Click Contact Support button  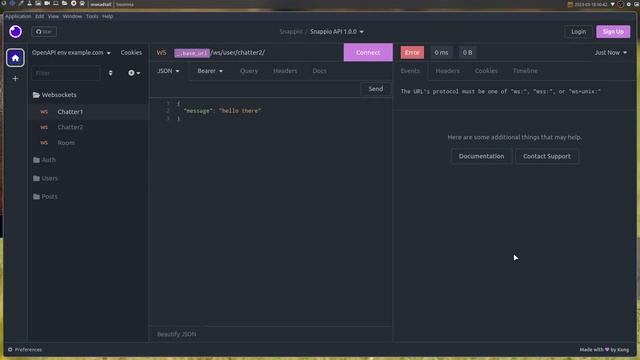coord(547,156)
